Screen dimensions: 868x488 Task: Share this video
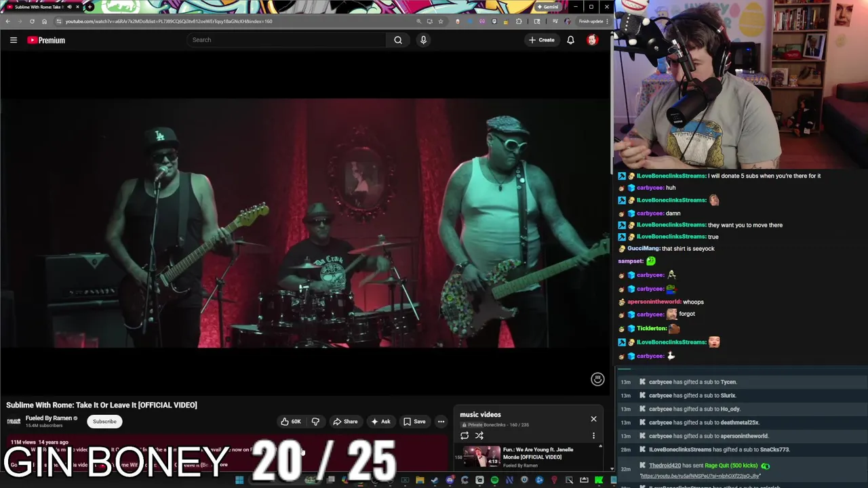(x=345, y=422)
